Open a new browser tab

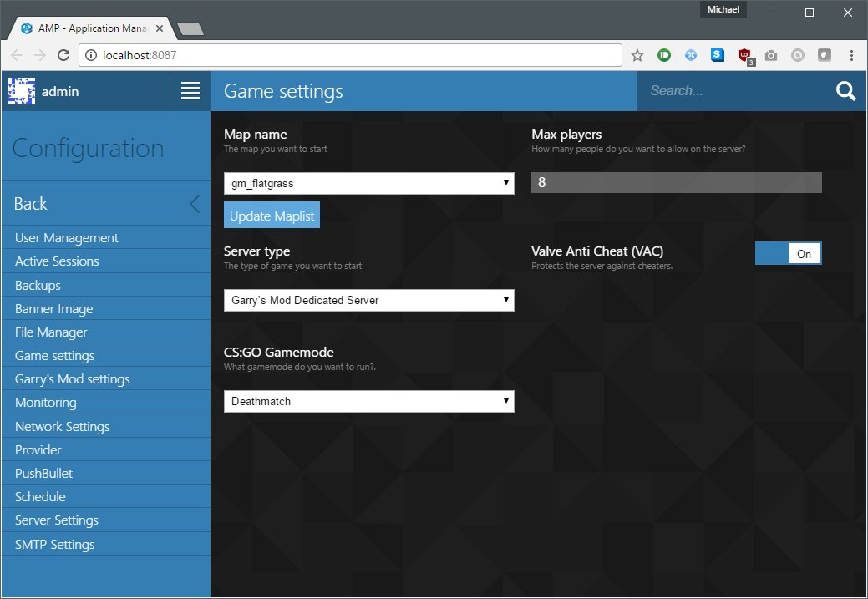(190, 28)
